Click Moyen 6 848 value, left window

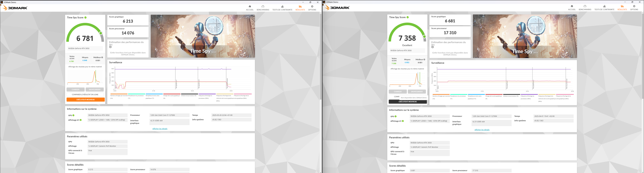[x=85, y=60]
